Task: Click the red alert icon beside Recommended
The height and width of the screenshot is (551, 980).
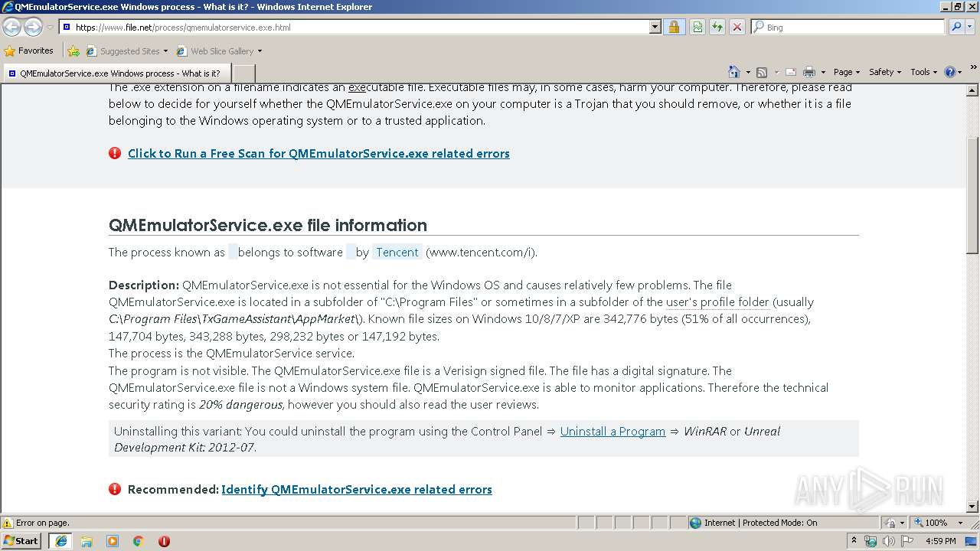Action: [115, 489]
